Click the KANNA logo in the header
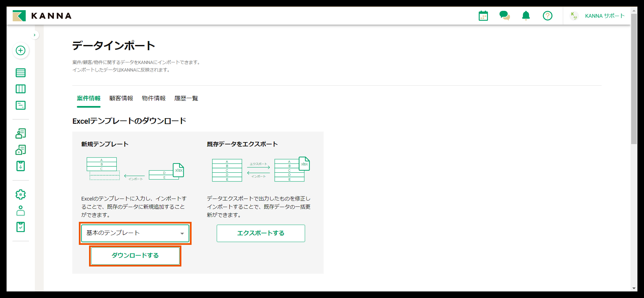Image resolution: width=644 pixels, height=298 pixels. pos(43,15)
